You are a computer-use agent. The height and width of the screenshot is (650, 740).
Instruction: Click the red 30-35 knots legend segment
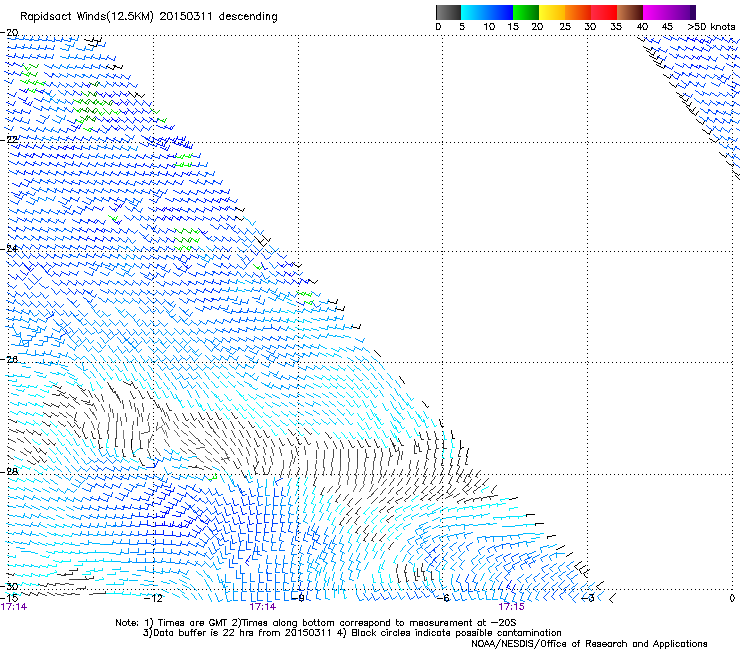point(604,12)
